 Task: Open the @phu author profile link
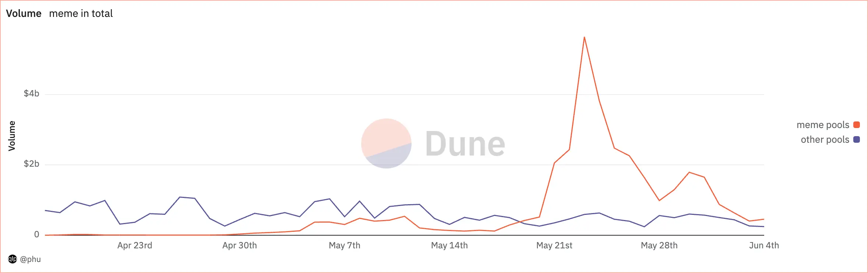click(30, 259)
